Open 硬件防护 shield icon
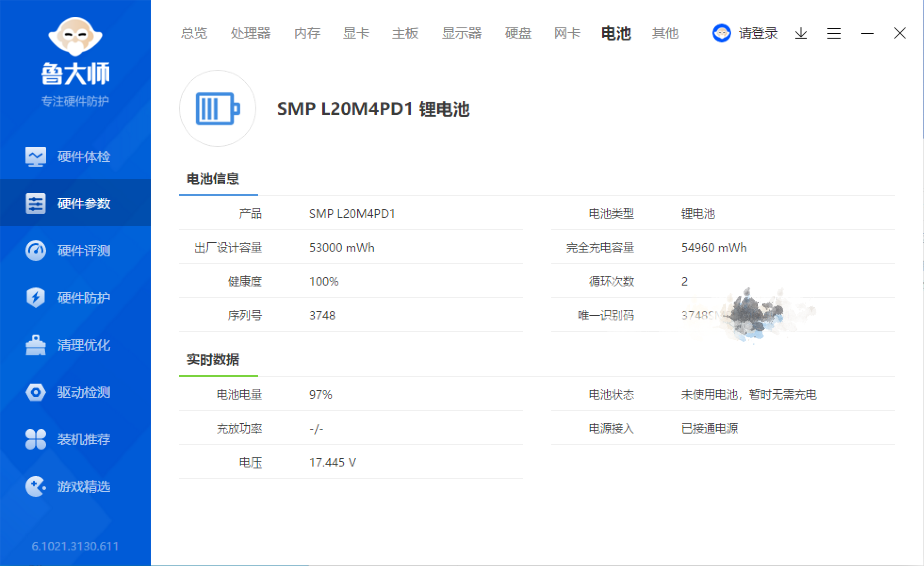Viewport: 924px width, 566px height. (x=36, y=298)
